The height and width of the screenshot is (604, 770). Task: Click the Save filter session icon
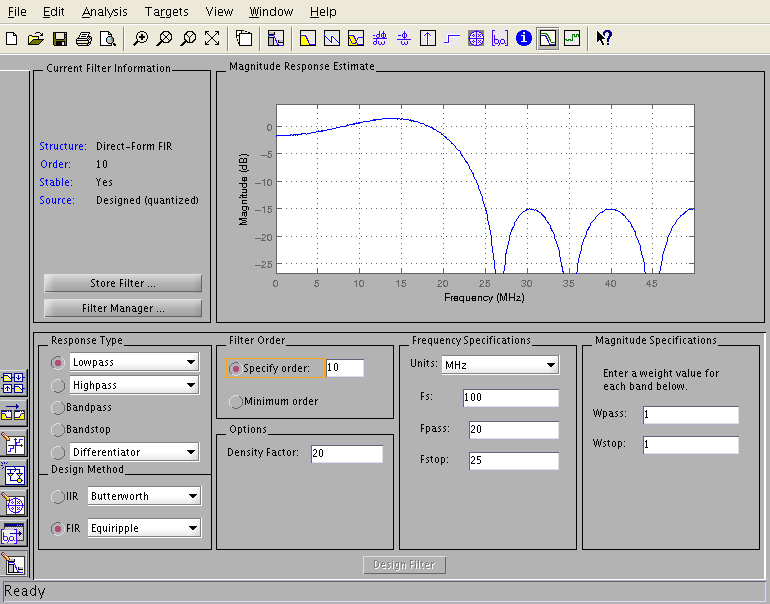(60, 39)
